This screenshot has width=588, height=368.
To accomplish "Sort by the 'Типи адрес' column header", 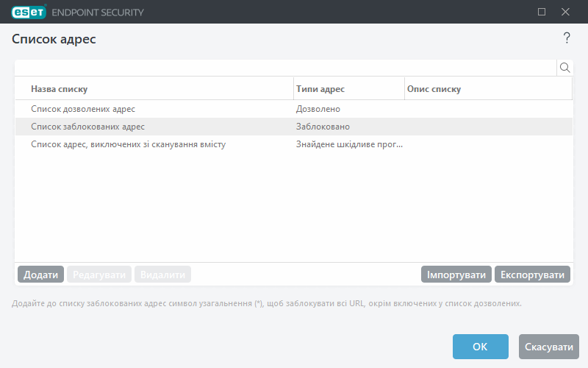I will click(348, 89).
